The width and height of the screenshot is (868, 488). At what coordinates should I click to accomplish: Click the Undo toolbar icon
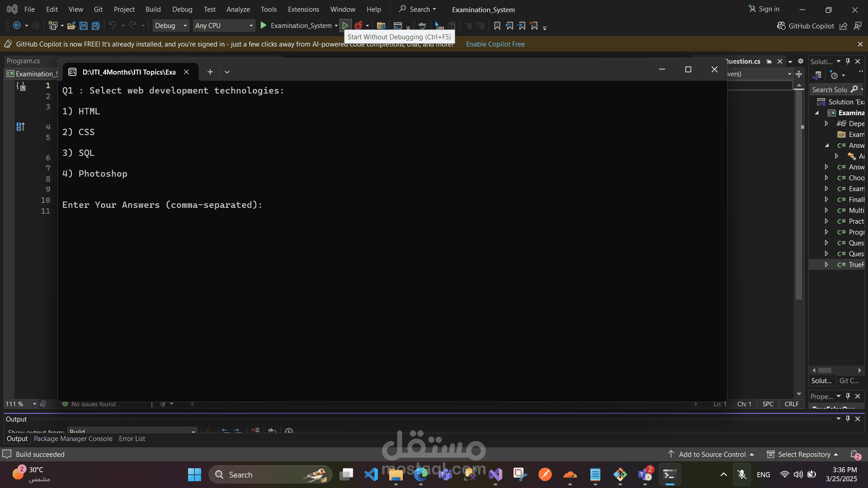point(113,26)
